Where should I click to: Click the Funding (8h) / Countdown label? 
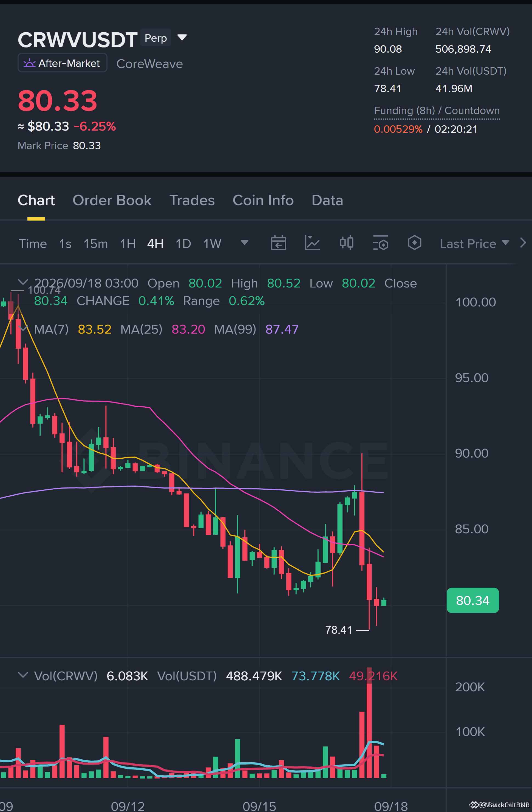point(437,111)
